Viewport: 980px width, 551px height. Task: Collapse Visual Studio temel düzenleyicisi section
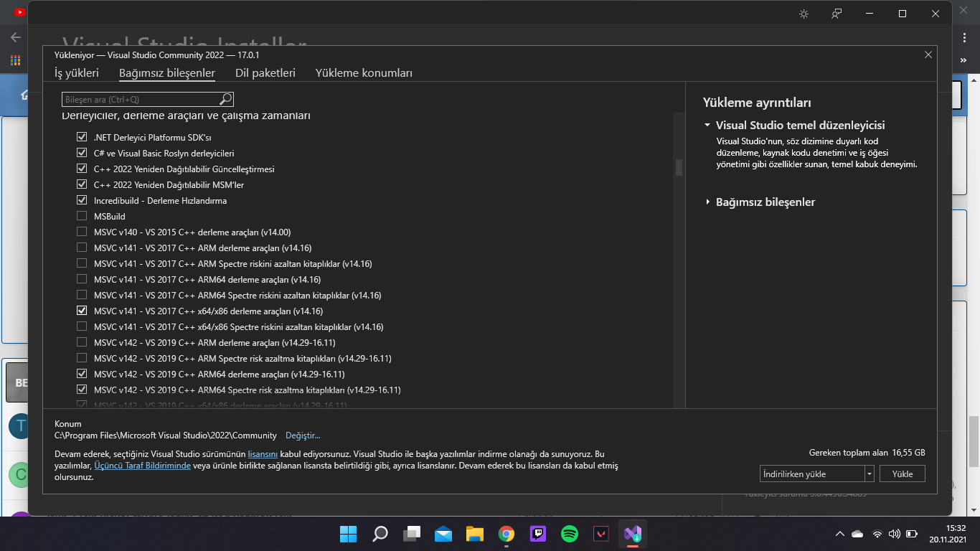point(707,125)
